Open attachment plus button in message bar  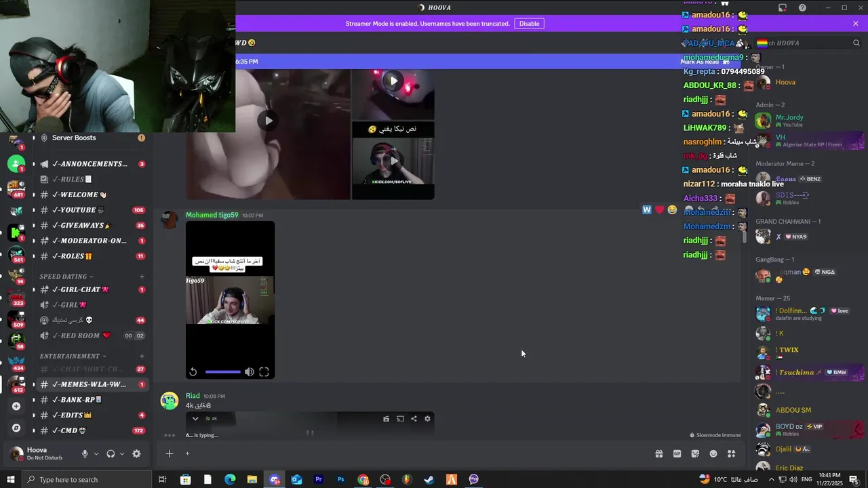point(170,454)
